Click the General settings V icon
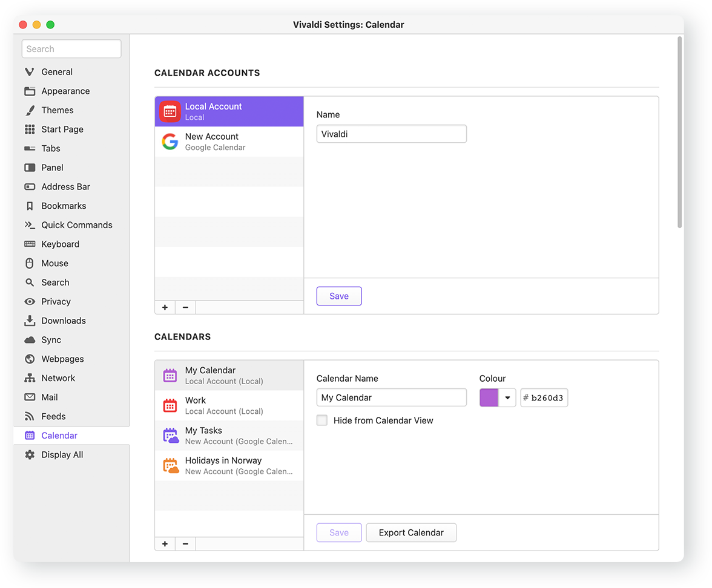The width and height of the screenshot is (712, 588). pos(30,72)
